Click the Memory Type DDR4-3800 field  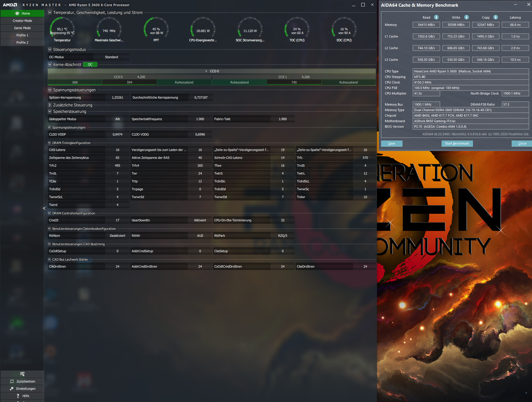(471, 110)
